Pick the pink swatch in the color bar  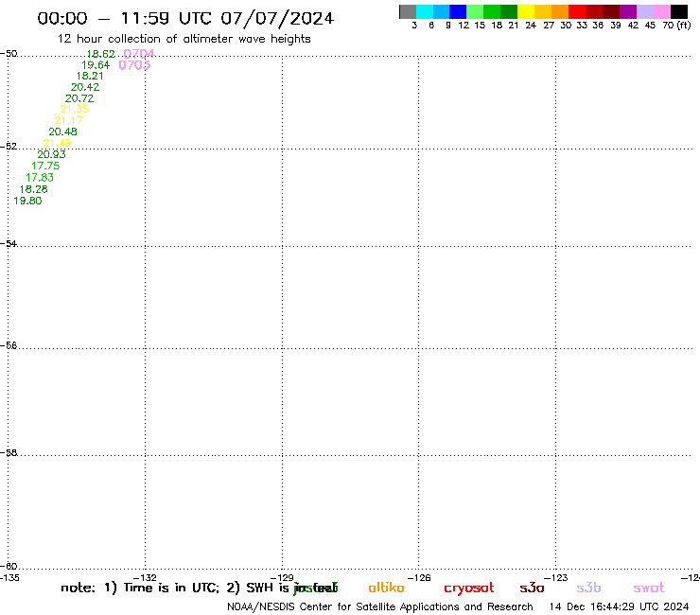662,11
